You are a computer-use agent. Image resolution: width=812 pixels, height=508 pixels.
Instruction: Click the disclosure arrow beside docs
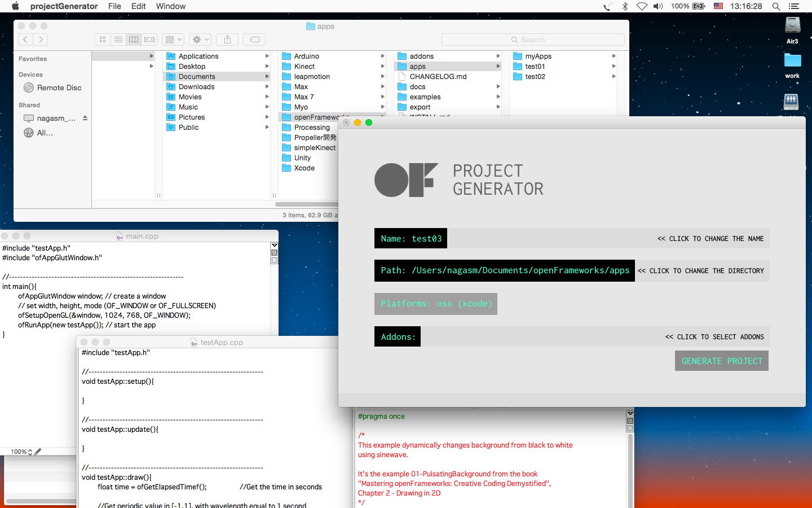click(x=498, y=87)
